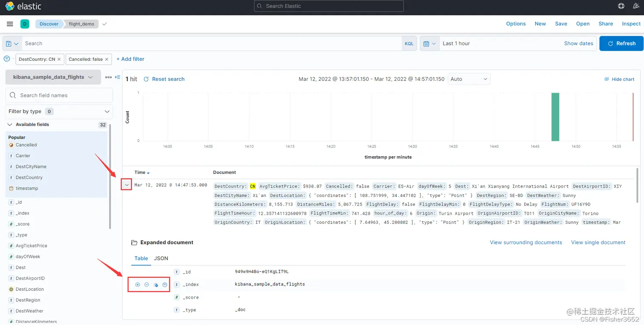Open the flight_demo breadcrumb chevron menu
This screenshot has height=325, width=644.
click(x=105, y=24)
